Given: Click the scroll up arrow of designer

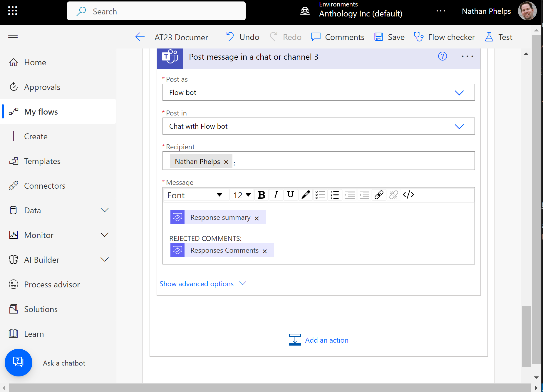Looking at the screenshot, I should pyautogui.click(x=526, y=54).
